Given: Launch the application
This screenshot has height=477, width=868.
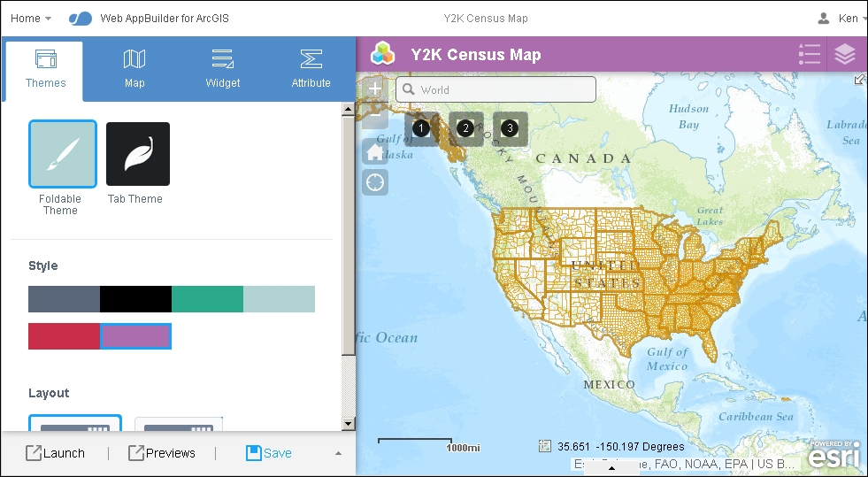Looking at the screenshot, I should [56, 453].
